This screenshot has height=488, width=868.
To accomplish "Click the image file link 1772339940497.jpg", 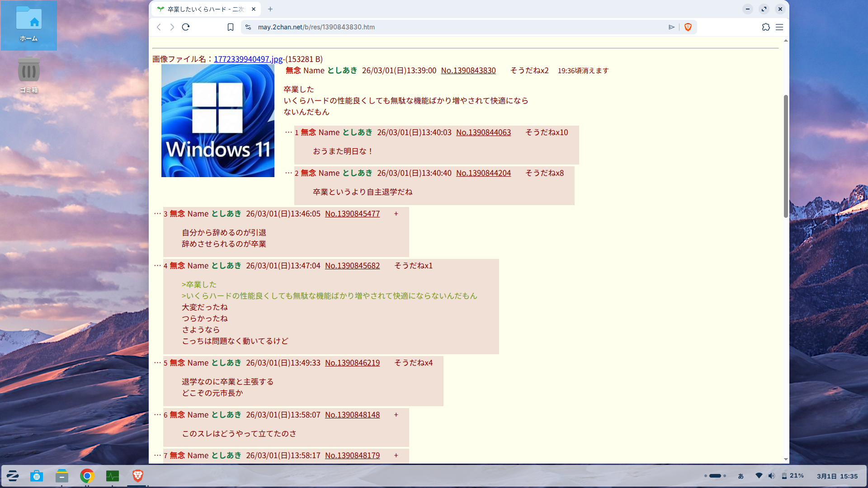I will tap(248, 59).
